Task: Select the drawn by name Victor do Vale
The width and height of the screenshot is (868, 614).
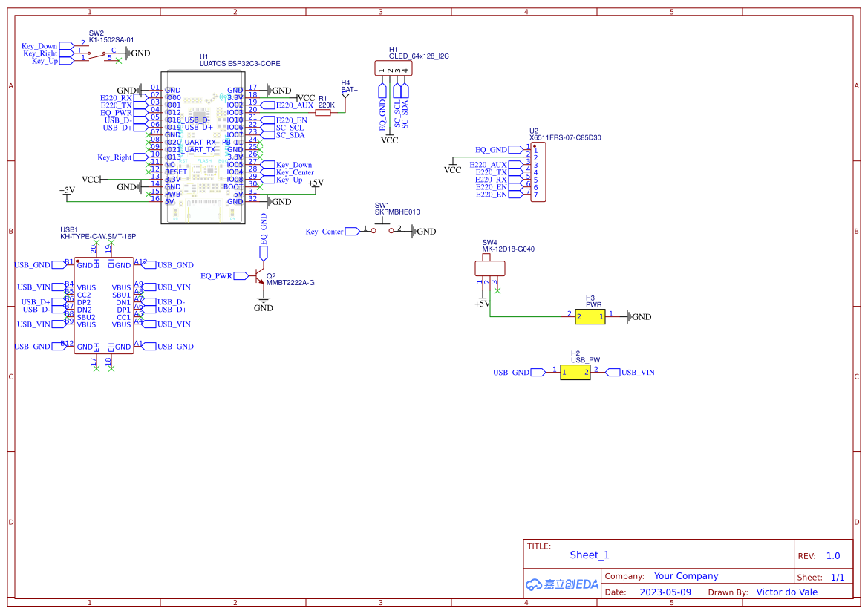Action: coord(787,592)
